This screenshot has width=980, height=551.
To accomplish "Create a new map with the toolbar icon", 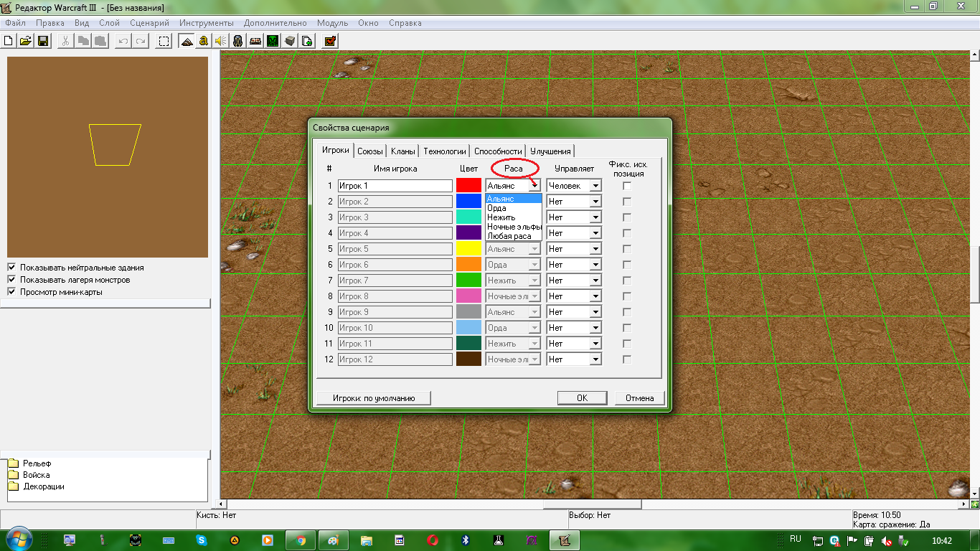I will point(9,41).
